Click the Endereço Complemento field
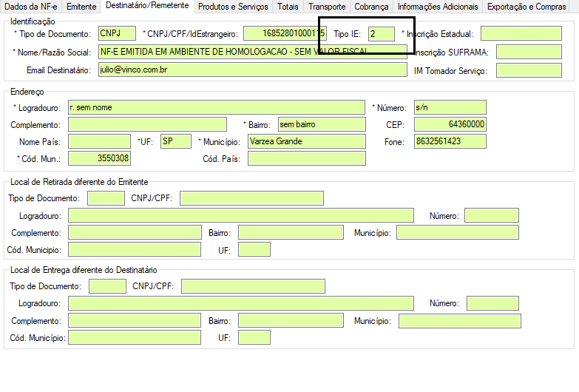 pyautogui.click(x=147, y=124)
